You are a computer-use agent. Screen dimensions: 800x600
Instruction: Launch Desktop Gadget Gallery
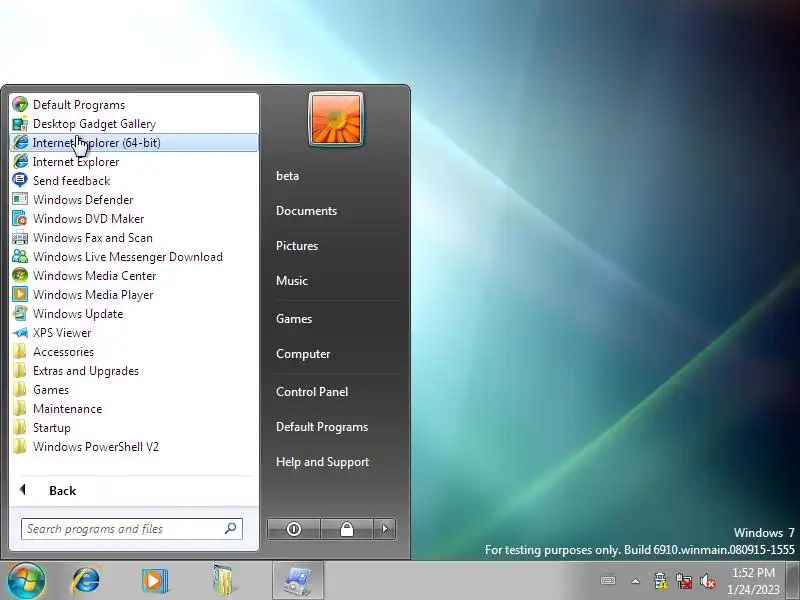[134, 124]
